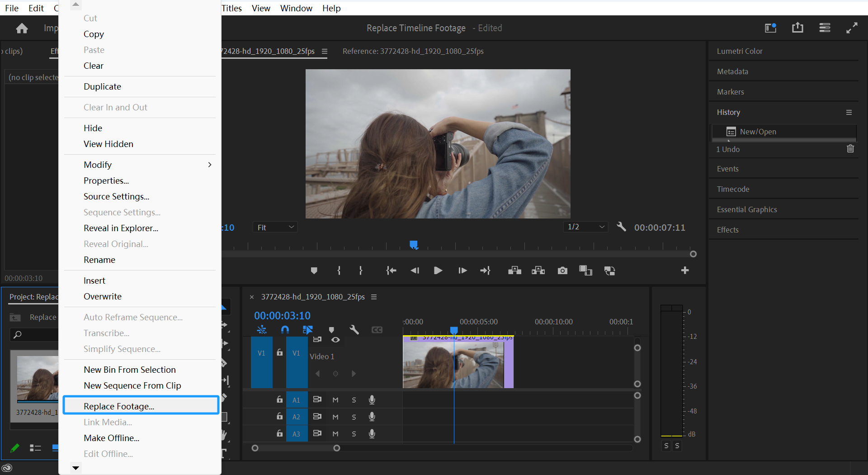Image resolution: width=868 pixels, height=475 pixels.
Task: Mark In point in Program Monitor
Action: tap(339, 271)
